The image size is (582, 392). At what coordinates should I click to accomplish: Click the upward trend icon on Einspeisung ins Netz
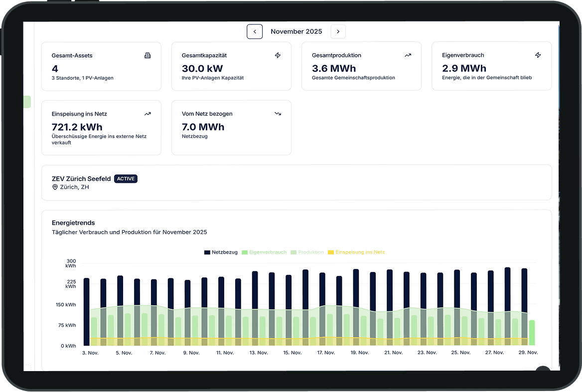pyautogui.click(x=147, y=114)
